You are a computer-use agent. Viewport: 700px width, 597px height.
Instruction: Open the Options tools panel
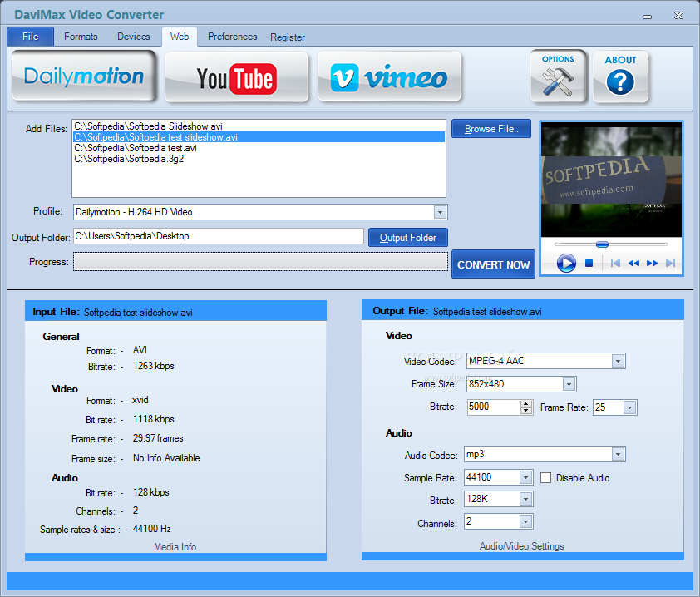point(558,76)
